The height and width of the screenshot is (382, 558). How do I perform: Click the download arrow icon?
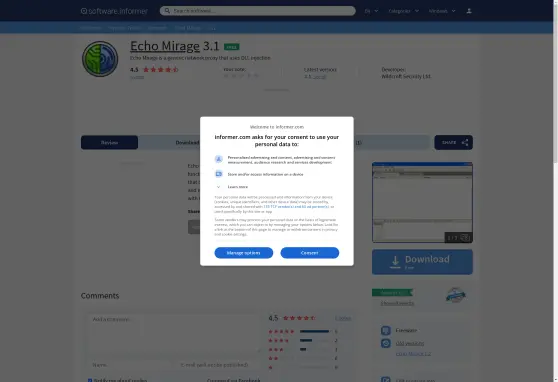(395, 262)
